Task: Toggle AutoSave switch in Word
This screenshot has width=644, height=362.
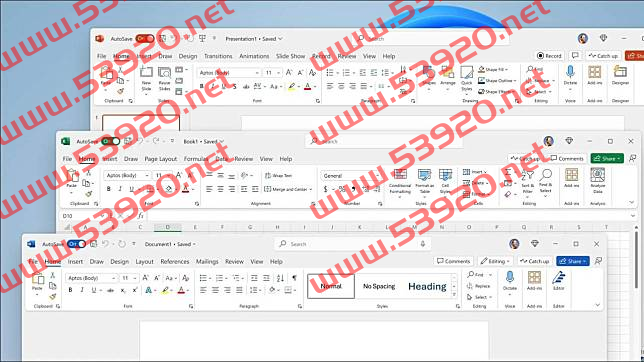Action: (76, 244)
